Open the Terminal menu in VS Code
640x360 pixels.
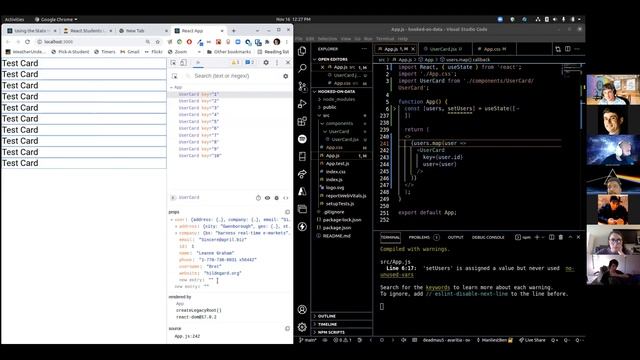click(385, 39)
